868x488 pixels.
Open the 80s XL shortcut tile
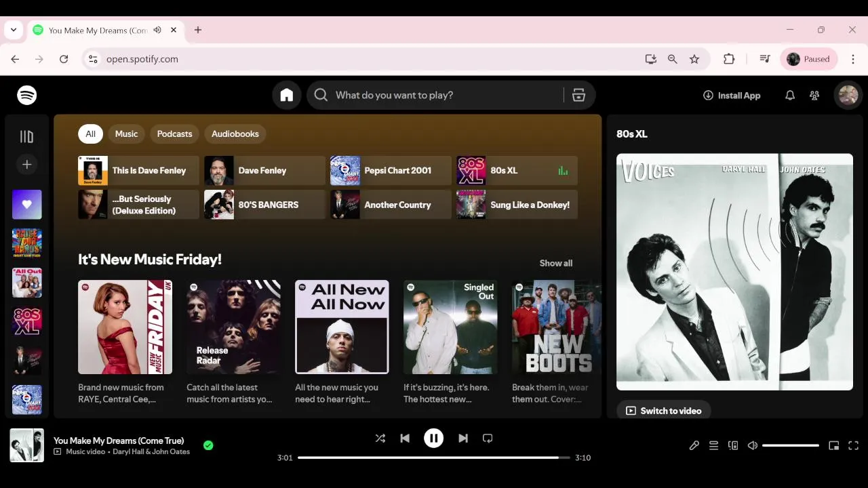pos(517,171)
